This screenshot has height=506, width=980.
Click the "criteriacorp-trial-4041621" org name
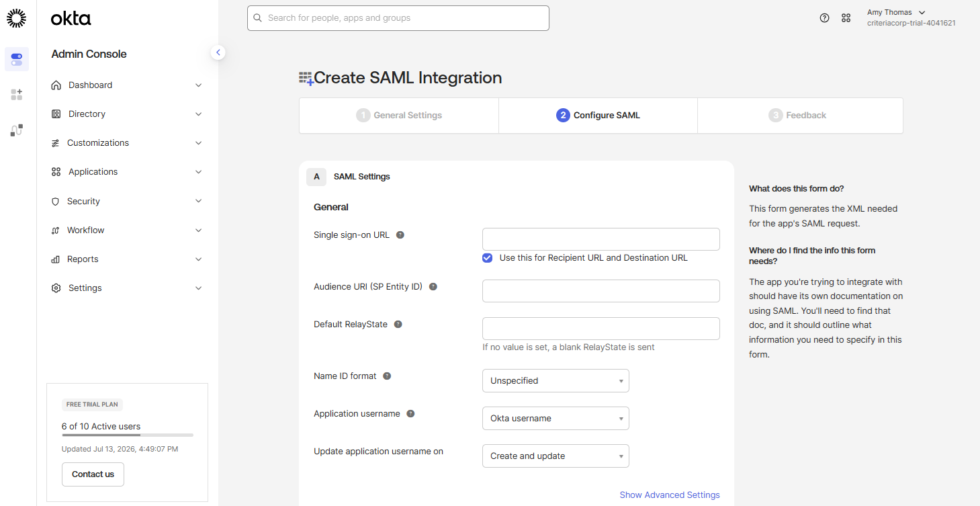[x=911, y=24]
